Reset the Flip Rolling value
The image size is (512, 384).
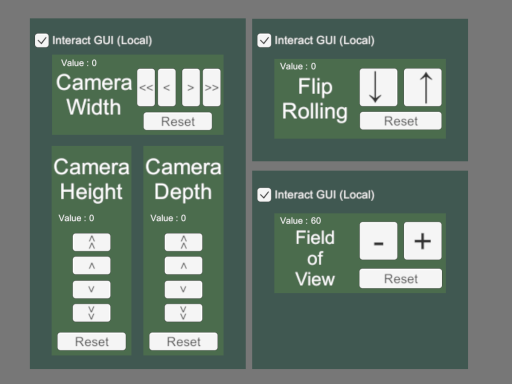[x=401, y=121]
